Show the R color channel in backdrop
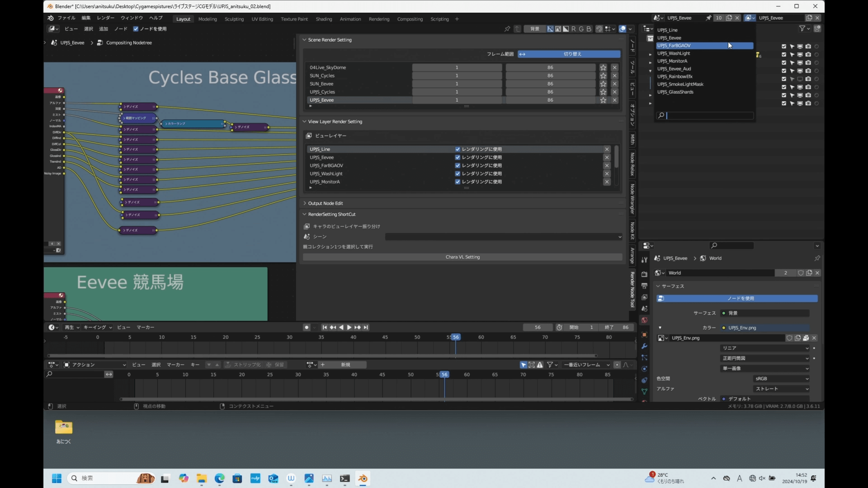Viewport: 868px width, 488px height. coord(573,29)
